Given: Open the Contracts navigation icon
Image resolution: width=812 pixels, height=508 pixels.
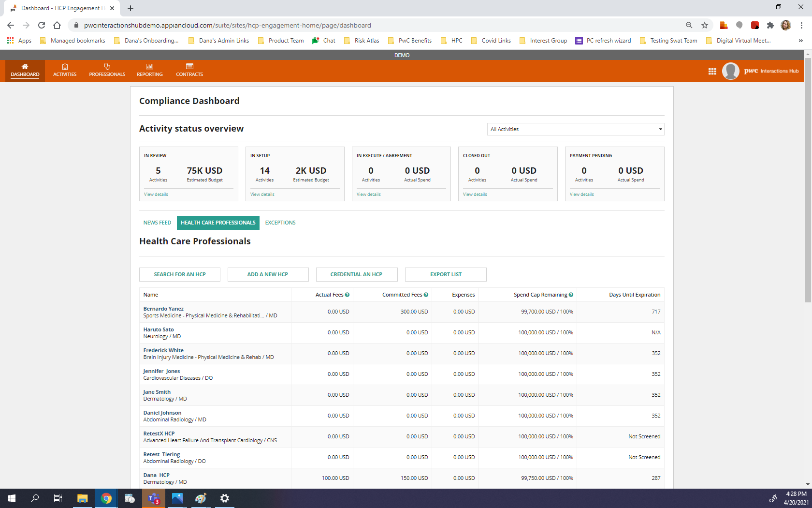Looking at the screenshot, I should click(189, 67).
